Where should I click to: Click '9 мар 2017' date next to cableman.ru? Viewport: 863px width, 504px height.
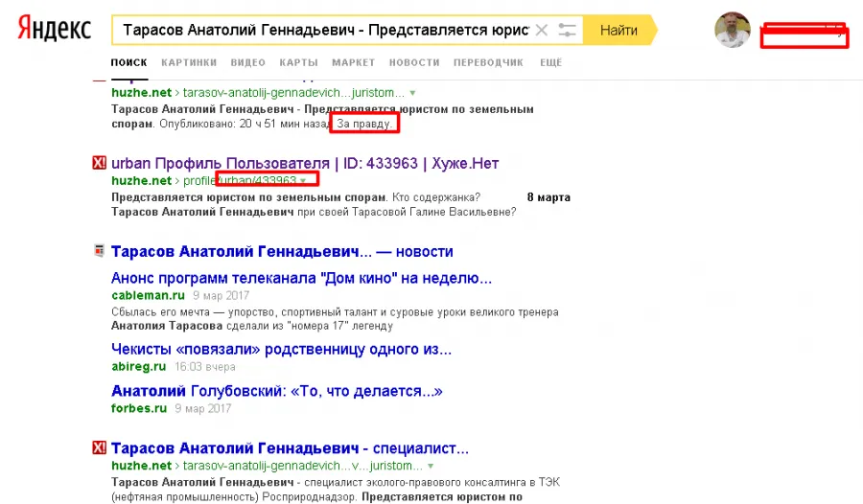click(x=221, y=295)
